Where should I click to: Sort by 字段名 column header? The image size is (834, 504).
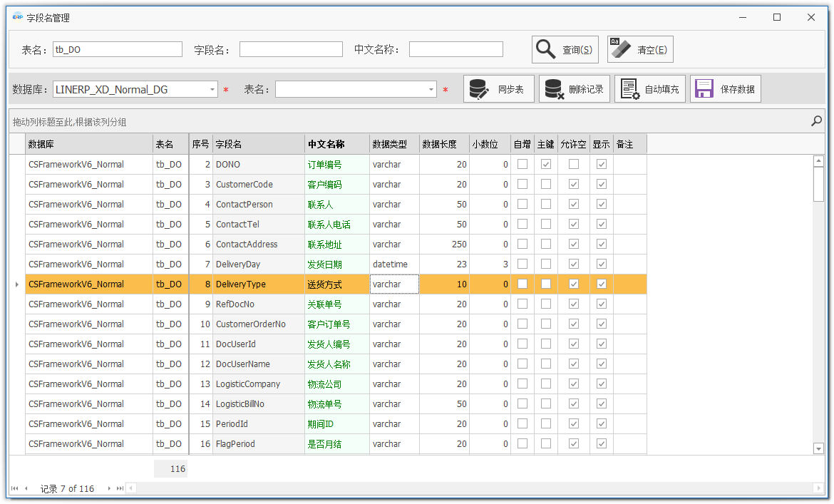[259, 144]
